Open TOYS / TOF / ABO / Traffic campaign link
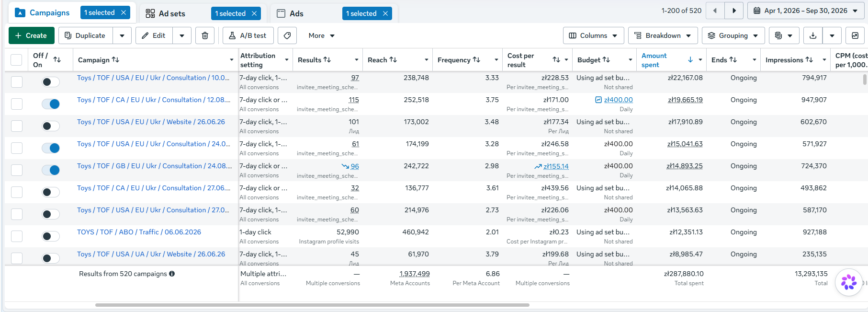Screen dimensions: 868x312 click(x=139, y=232)
